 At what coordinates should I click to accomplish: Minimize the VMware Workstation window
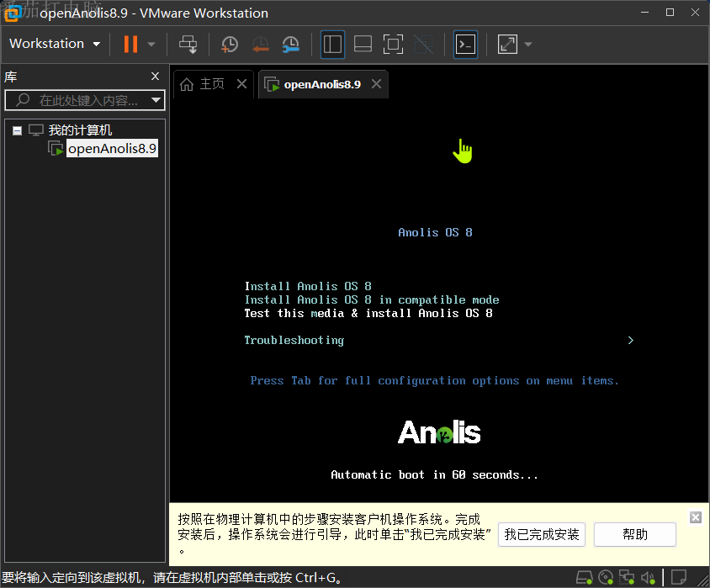point(644,13)
